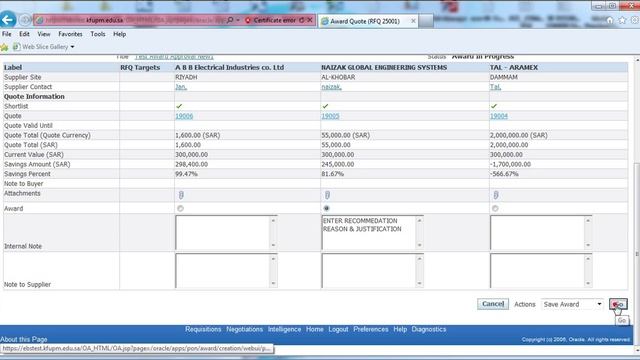Click the Cancel button
This screenshot has height=360, width=640.
pos(493,304)
